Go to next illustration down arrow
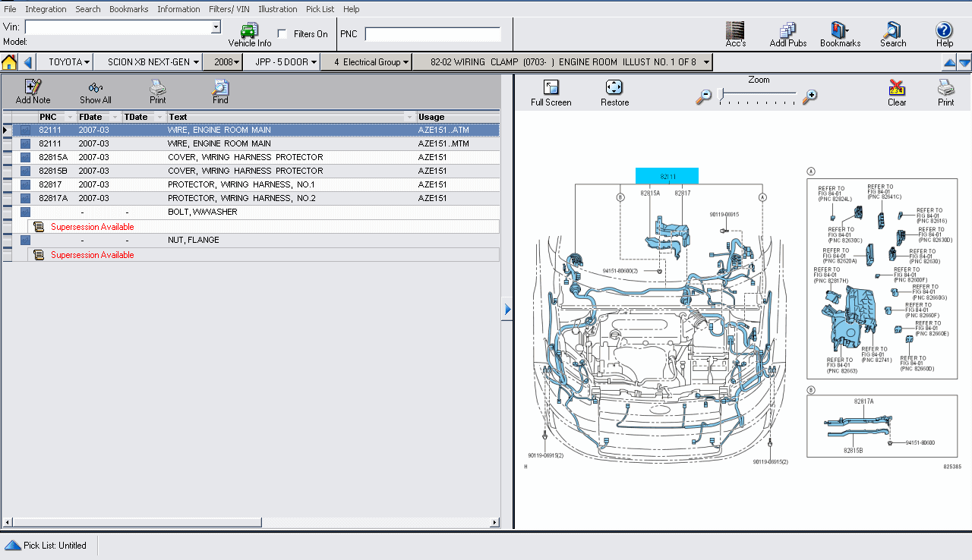The height and width of the screenshot is (560, 972). click(964, 63)
